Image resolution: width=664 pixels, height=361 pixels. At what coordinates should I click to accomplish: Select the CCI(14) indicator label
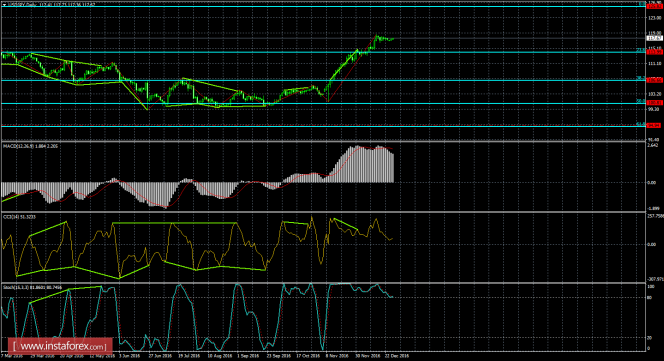pos(12,217)
